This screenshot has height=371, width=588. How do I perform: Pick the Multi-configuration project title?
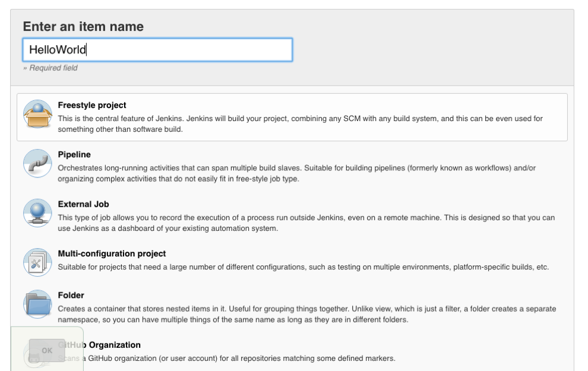point(112,253)
